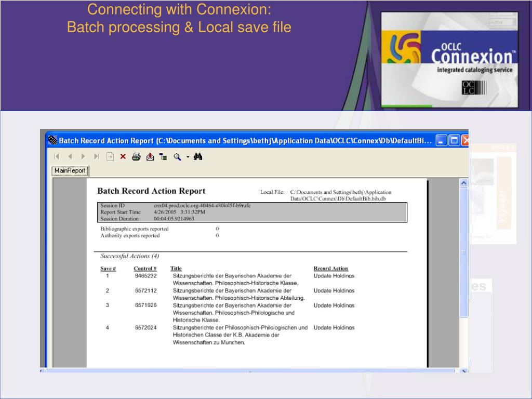Click the "Local File:" label
The width and height of the screenshot is (532, 399).
(x=272, y=192)
